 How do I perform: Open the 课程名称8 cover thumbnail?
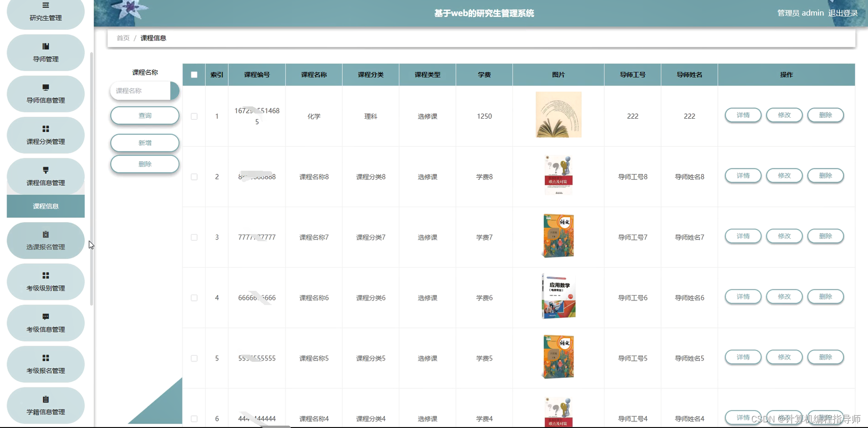coord(558,175)
